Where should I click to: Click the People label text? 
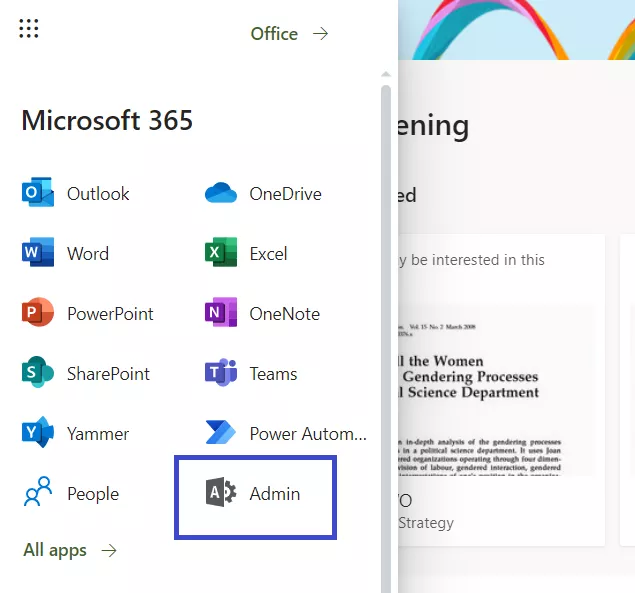click(x=93, y=494)
